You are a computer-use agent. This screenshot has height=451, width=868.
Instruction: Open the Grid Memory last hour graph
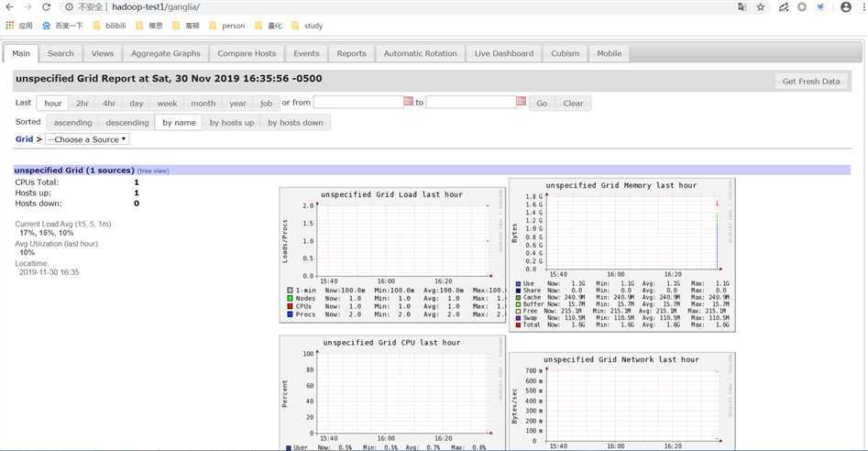point(621,255)
